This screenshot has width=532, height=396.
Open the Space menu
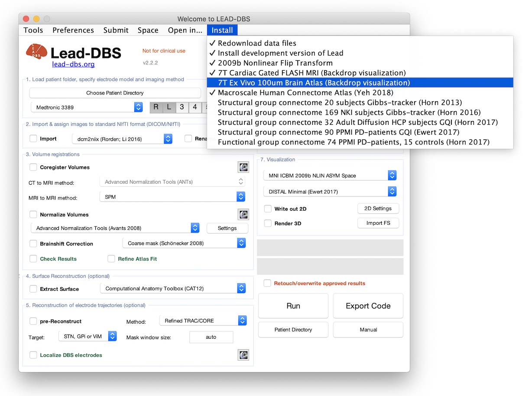[x=148, y=30]
